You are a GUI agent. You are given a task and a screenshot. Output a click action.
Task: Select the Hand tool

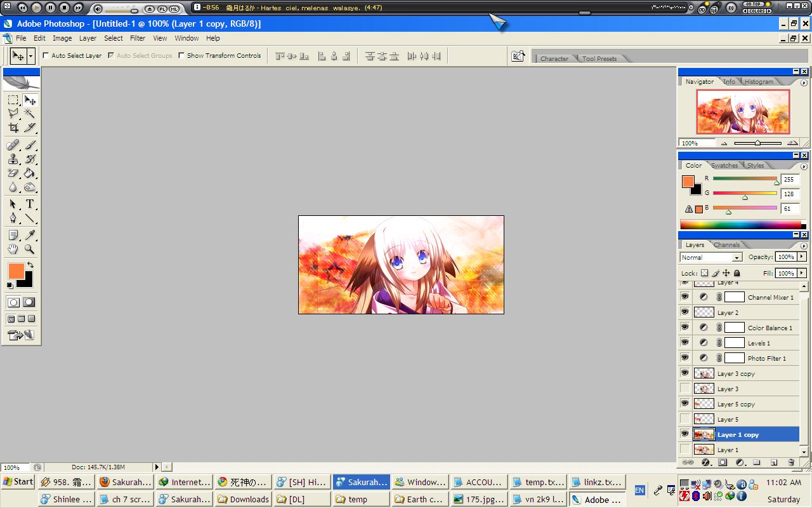(13, 250)
